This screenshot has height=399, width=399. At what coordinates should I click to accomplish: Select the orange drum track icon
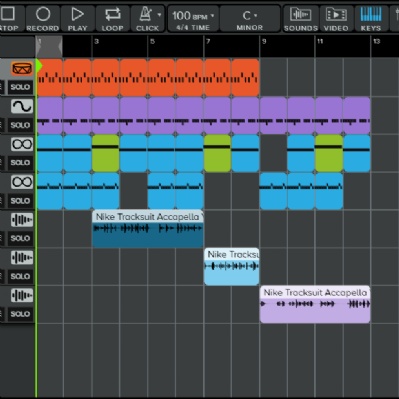pyautogui.click(x=22, y=69)
